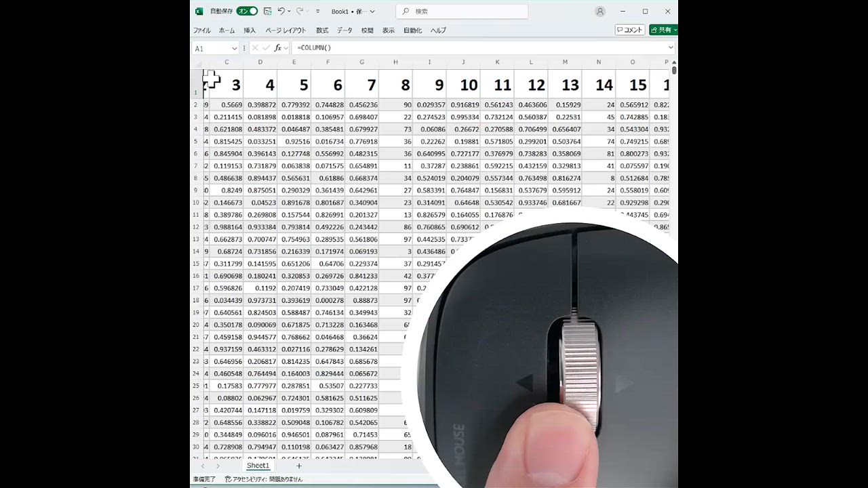
Task: Select the Sheet1 tab
Action: tap(258, 466)
